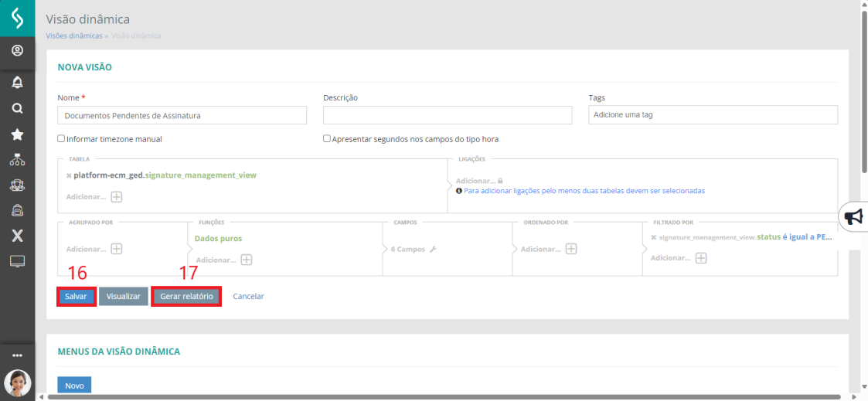Image resolution: width=868 pixels, height=401 pixels.
Task: Add ordering with plus icon under Ordenado por
Action: (x=571, y=249)
